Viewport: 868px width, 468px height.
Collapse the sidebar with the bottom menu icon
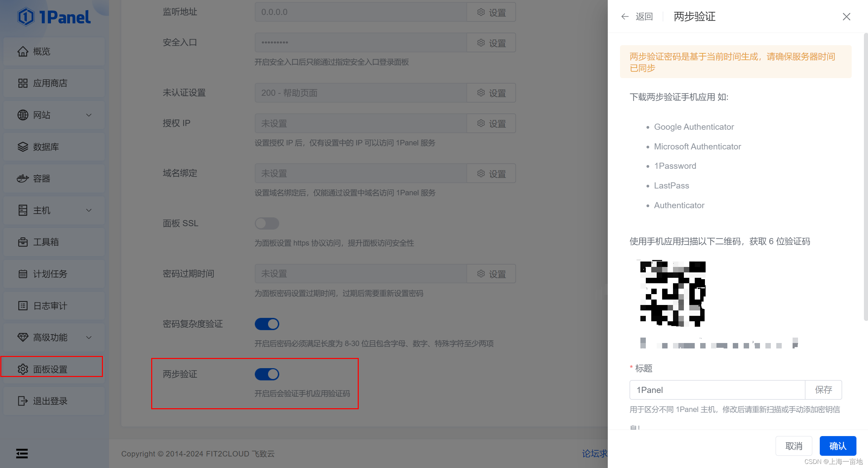22,453
